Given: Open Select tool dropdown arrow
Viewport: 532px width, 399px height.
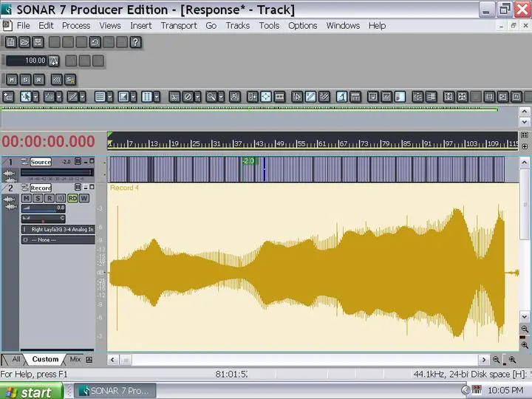Looking at the screenshot, I should [35, 97].
